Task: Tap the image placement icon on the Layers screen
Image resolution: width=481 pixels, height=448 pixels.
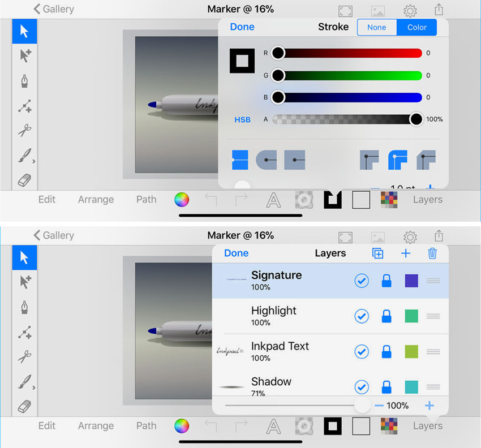Action: (378, 238)
